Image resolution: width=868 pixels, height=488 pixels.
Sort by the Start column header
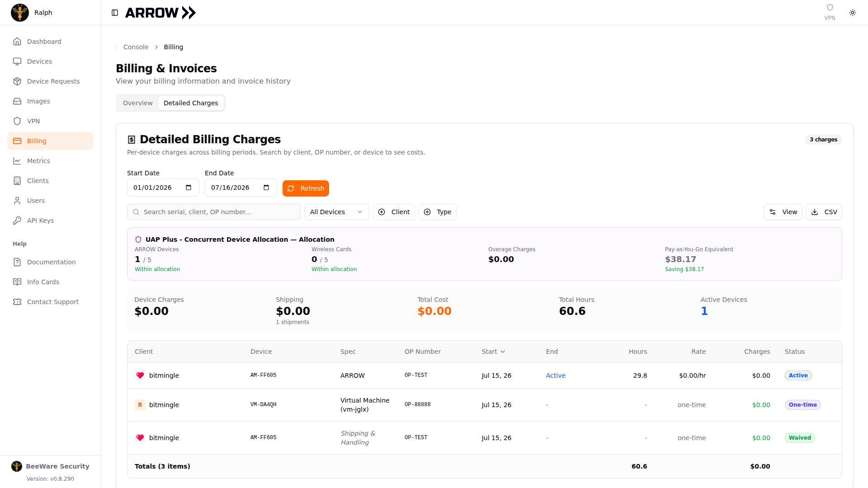493,352
